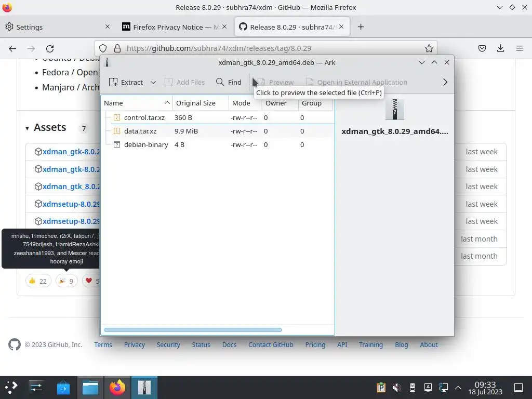Bookmark this page with the star
The height and width of the screenshot is (399, 532).
tap(429, 48)
